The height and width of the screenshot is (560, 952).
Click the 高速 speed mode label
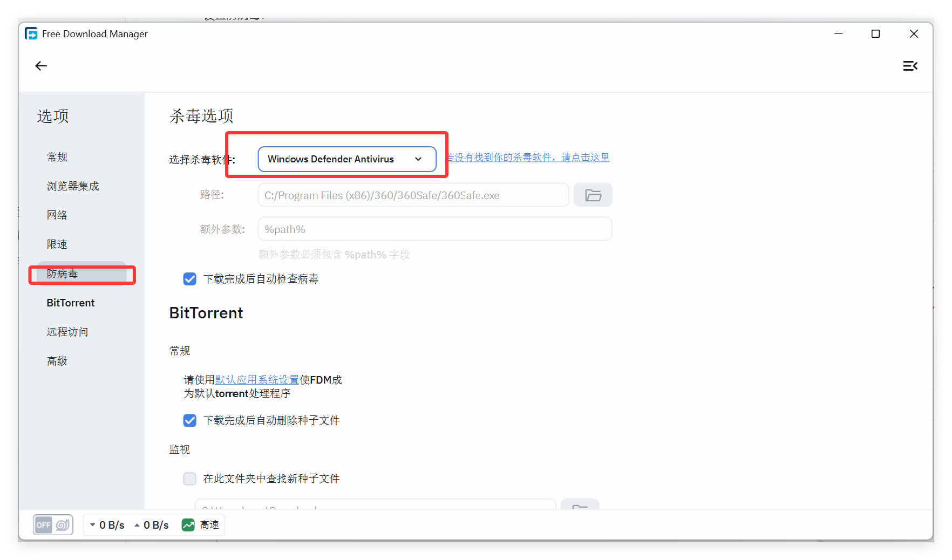pyautogui.click(x=209, y=525)
